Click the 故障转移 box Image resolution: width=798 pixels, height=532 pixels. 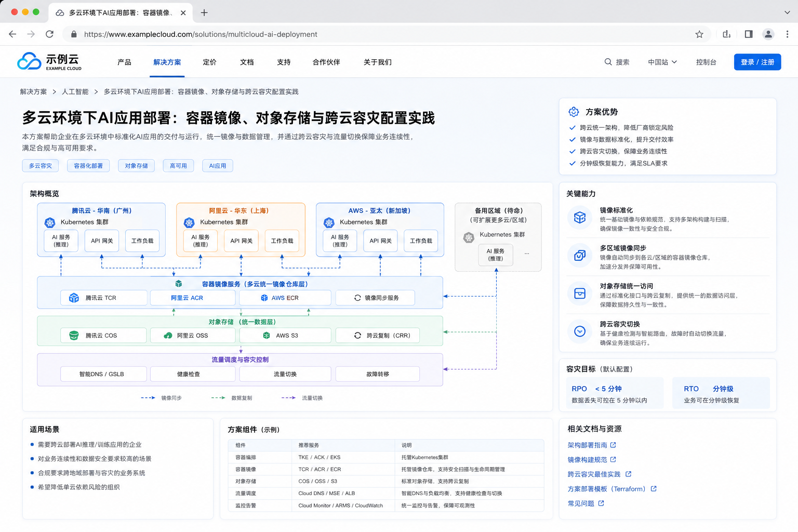(378, 374)
